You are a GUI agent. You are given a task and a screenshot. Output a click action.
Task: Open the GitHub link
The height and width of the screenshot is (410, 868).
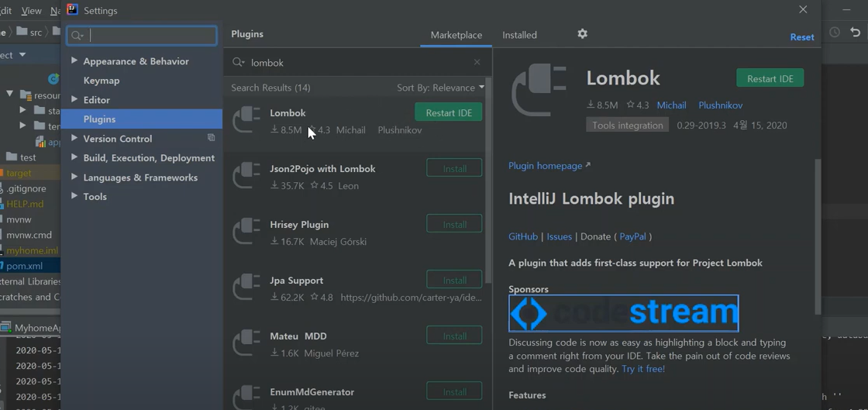[x=522, y=236]
